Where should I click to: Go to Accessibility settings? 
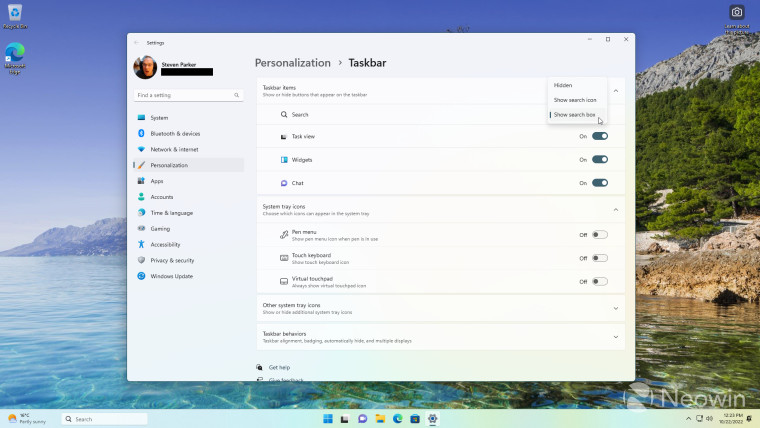188,244
